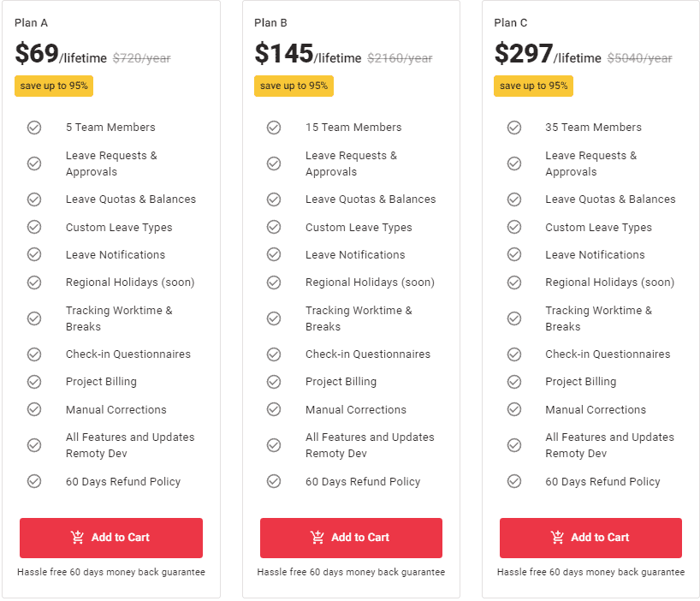The height and width of the screenshot is (601, 700).
Task: Select the cart icon in Plan C button
Action: pyautogui.click(x=559, y=538)
